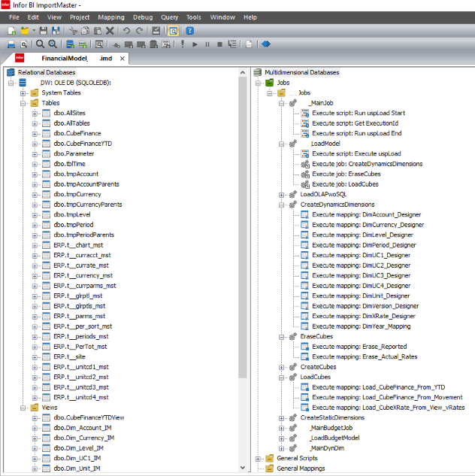Screen dimensions: 475x476
Task: Toggle the highlighted database browser icon
Action: click(x=173, y=31)
